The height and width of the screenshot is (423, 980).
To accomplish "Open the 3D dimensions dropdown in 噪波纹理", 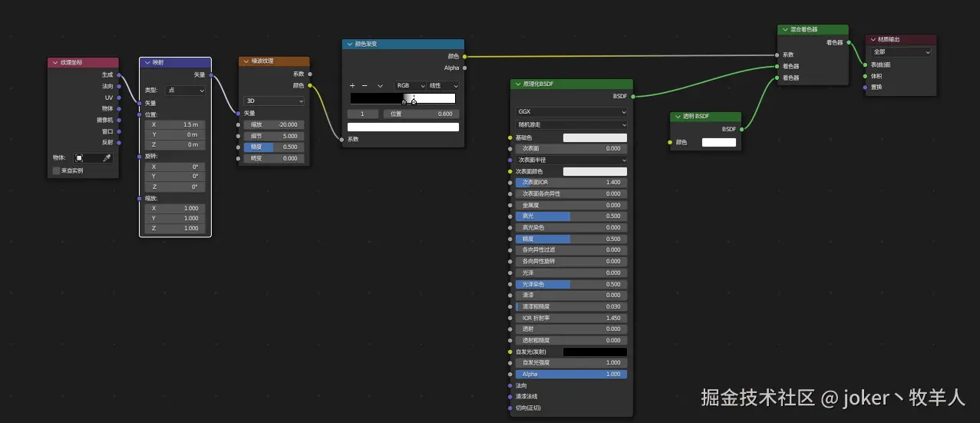I will coord(275,101).
